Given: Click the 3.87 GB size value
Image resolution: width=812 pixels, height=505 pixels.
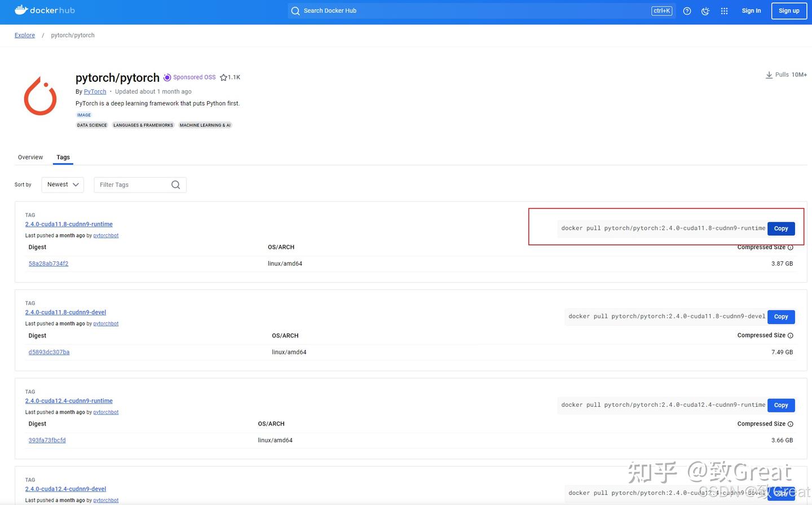Looking at the screenshot, I should (x=782, y=264).
